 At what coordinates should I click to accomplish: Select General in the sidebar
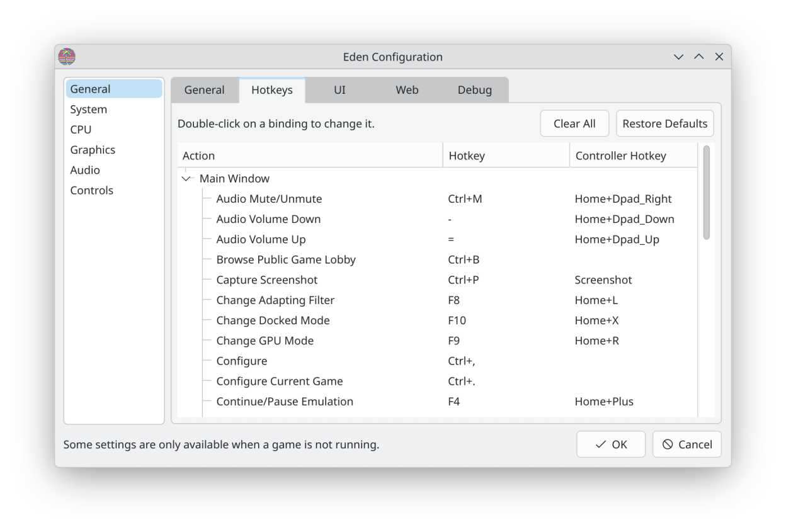coord(114,89)
